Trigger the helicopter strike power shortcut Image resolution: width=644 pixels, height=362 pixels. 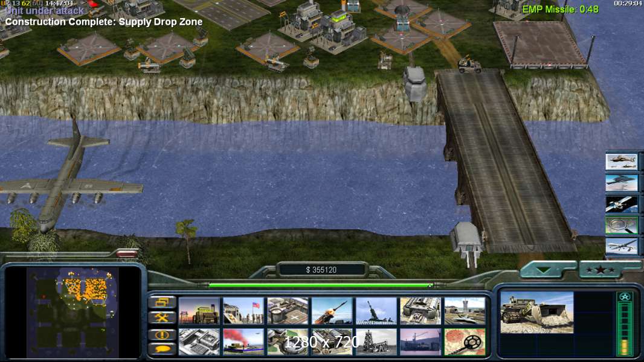622,161
